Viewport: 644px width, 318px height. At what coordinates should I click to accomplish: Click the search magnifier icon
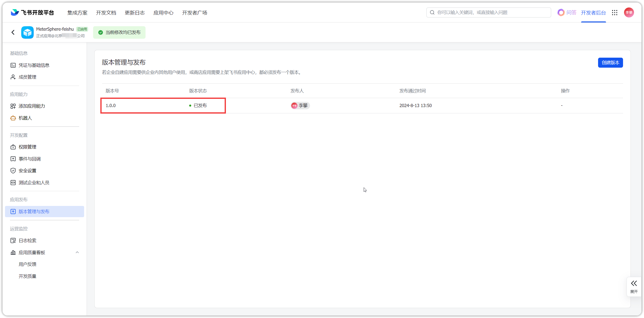432,12
